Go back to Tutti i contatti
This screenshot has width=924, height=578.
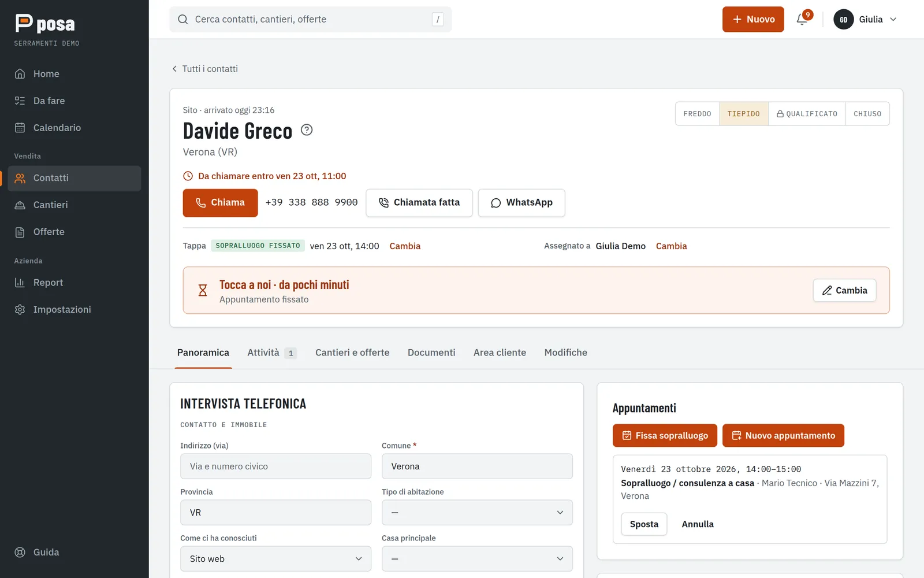pos(204,69)
